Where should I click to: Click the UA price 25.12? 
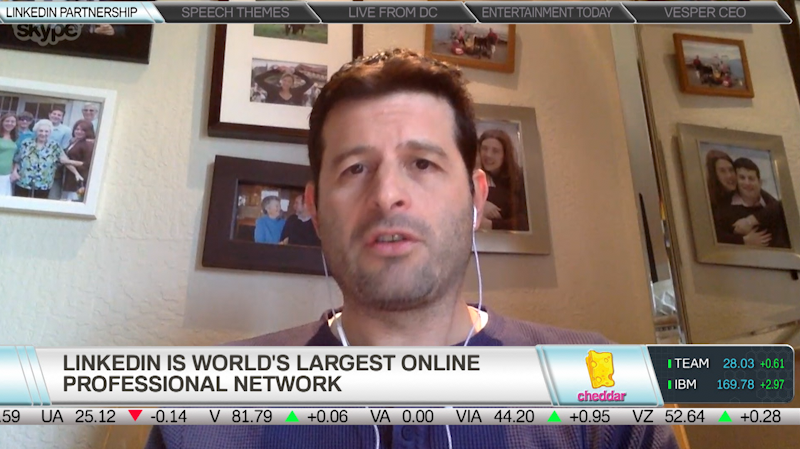point(95,416)
